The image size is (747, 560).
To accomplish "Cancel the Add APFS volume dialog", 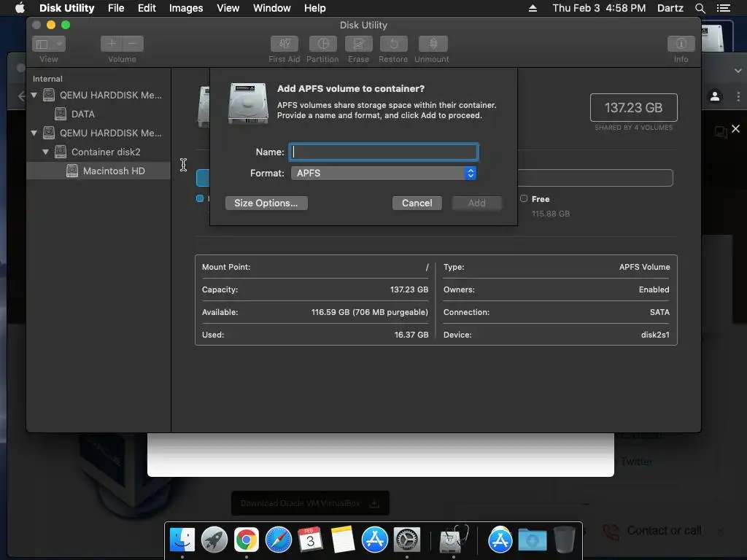I will point(417,203).
